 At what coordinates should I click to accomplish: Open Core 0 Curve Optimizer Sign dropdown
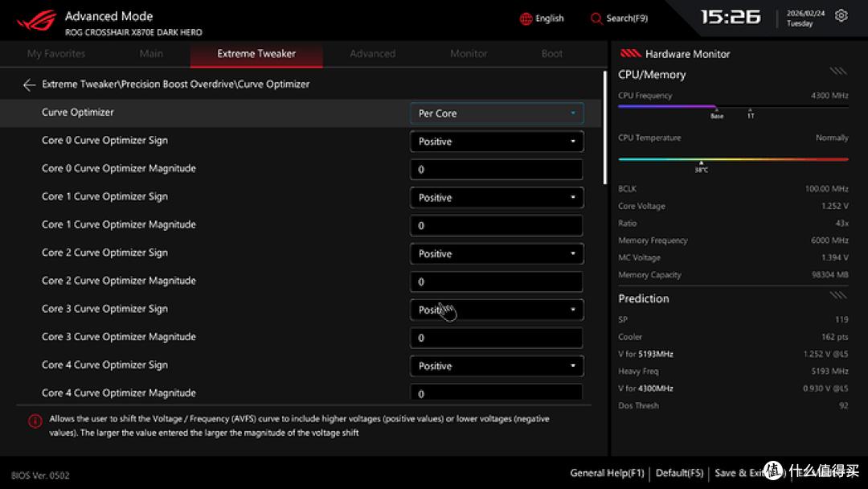tap(497, 142)
